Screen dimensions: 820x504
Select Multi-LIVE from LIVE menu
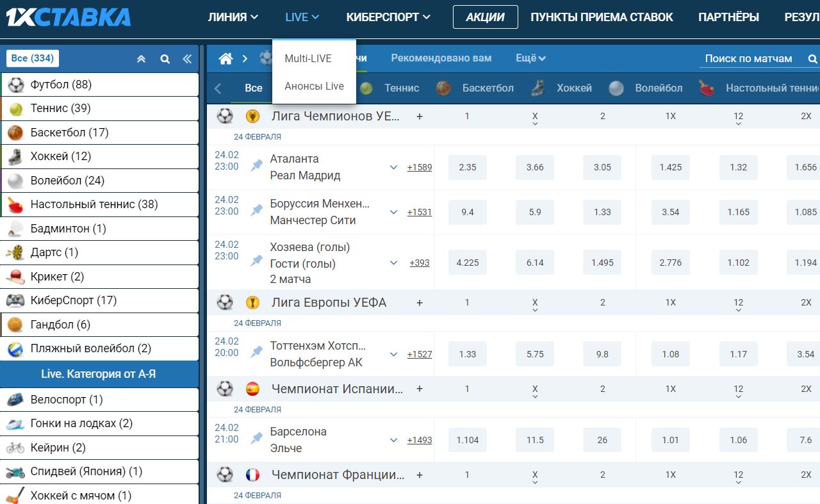coord(308,58)
